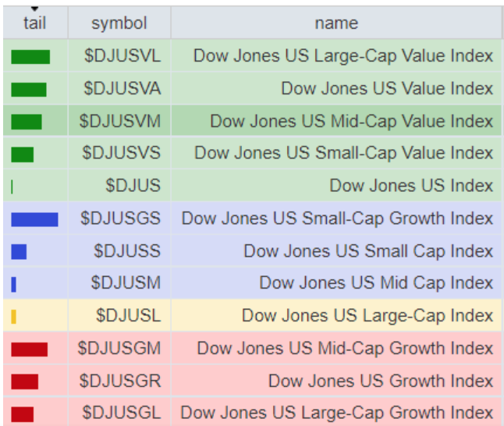Click the symbol column header
Viewport: 504px width, 426px height.
pos(119,23)
